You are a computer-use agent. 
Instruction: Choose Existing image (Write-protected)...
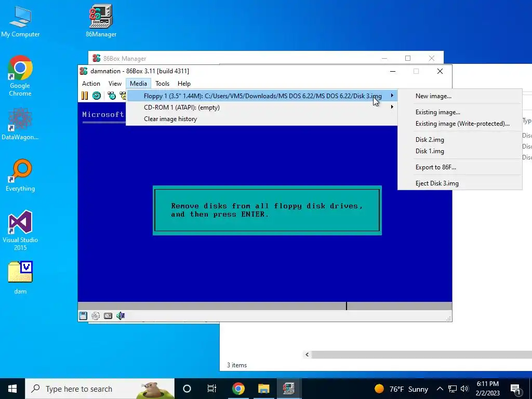tap(460, 124)
